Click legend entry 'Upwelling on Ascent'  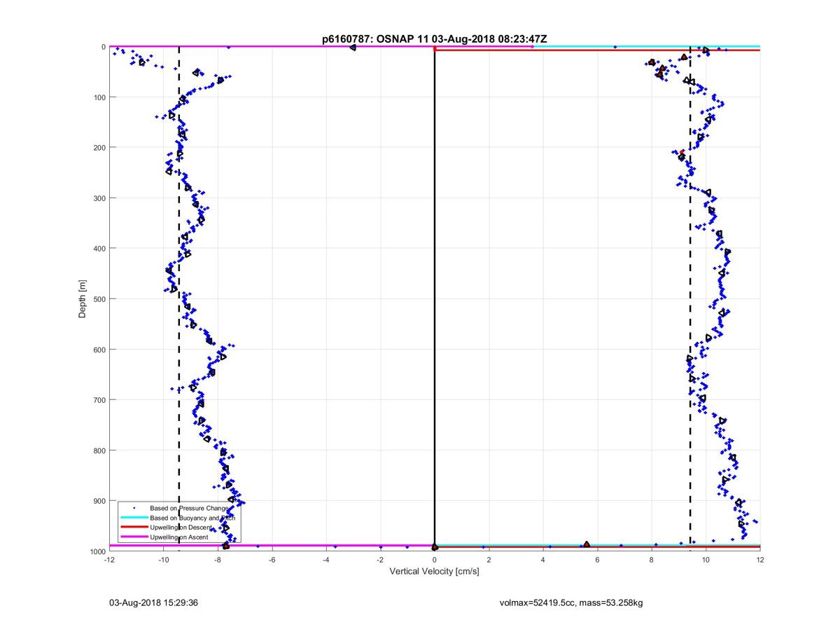coord(180,537)
